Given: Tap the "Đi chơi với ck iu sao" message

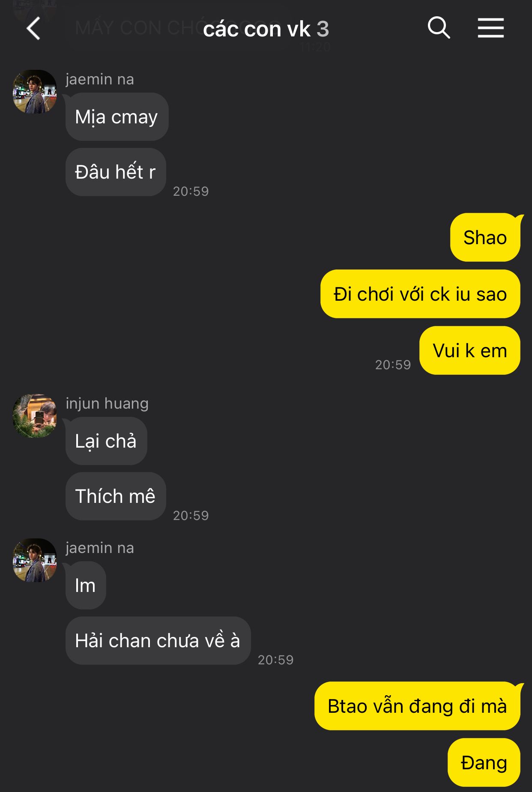Looking at the screenshot, I should pos(420,294).
